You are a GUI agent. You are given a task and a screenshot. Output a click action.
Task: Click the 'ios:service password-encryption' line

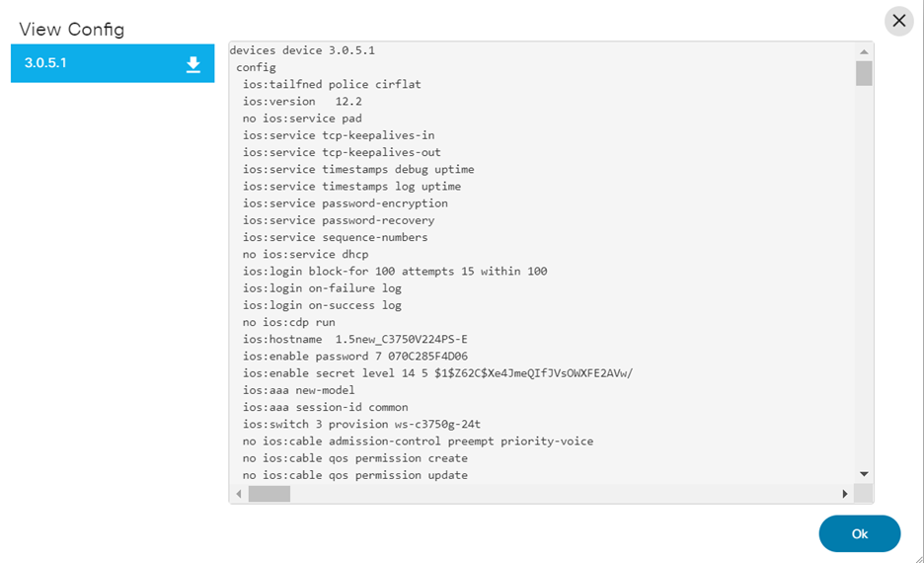point(345,203)
